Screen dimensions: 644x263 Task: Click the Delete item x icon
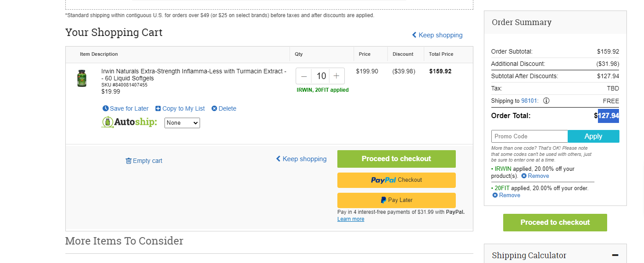click(x=214, y=108)
